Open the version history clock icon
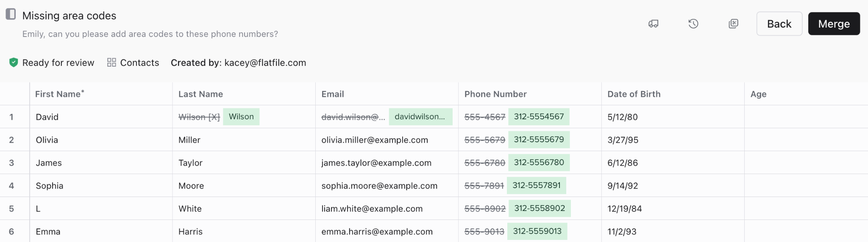This screenshot has width=868, height=242. click(693, 24)
